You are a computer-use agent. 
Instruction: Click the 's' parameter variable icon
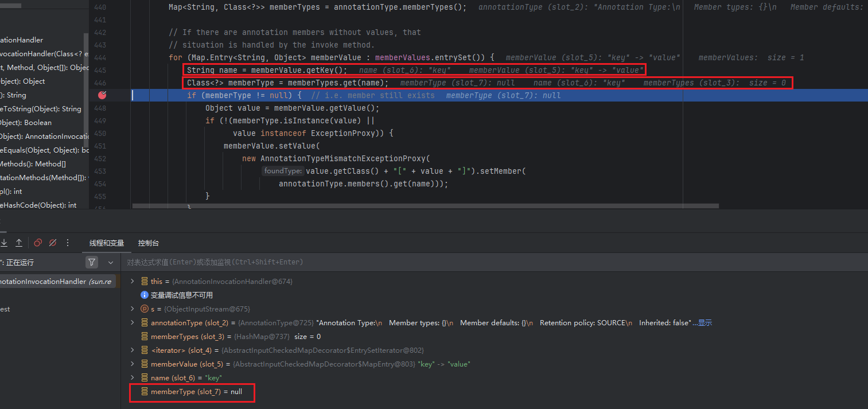[x=145, y=309]
